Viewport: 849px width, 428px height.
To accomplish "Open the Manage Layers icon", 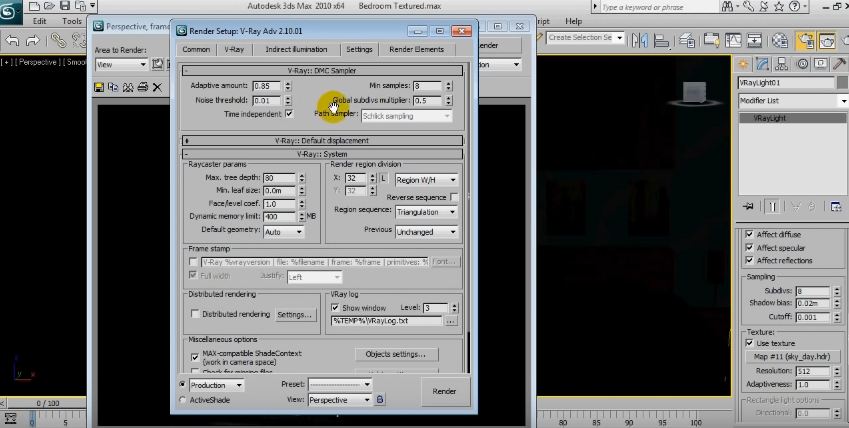I will pos(687,40).
